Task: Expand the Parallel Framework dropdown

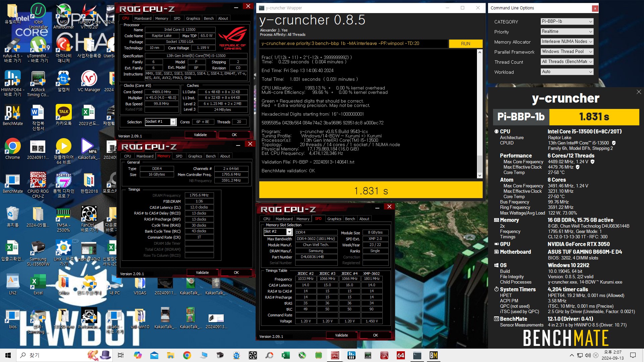Action: tap(567, 52)
